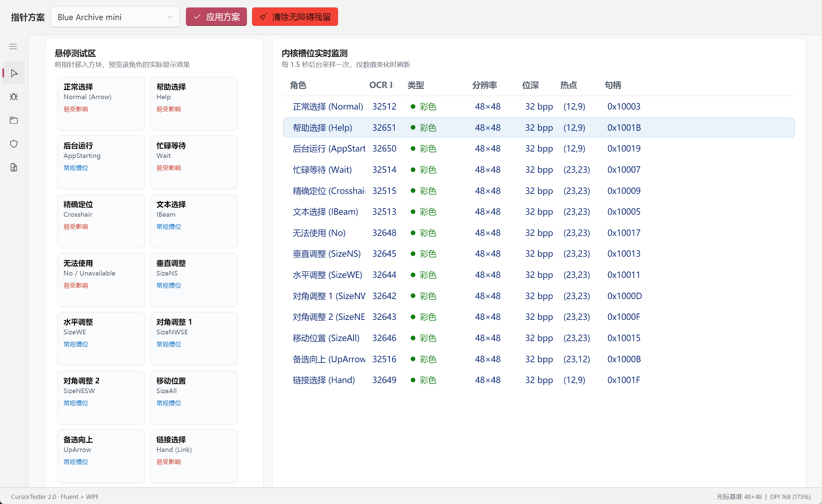Click the OCR ID column header
This screenshot has width=822, height=504.
pyautogui.click(x=381, y=85)
